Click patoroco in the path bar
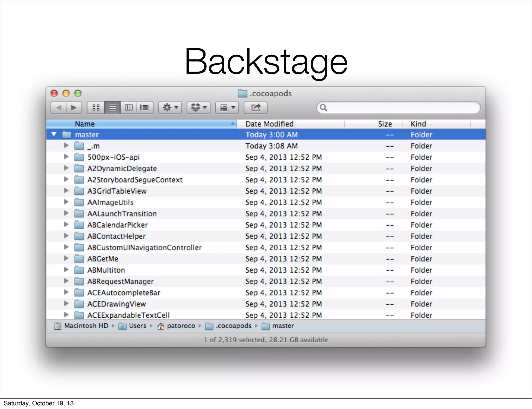The height and width of the screenshot is (409, 532). point(176,326)
